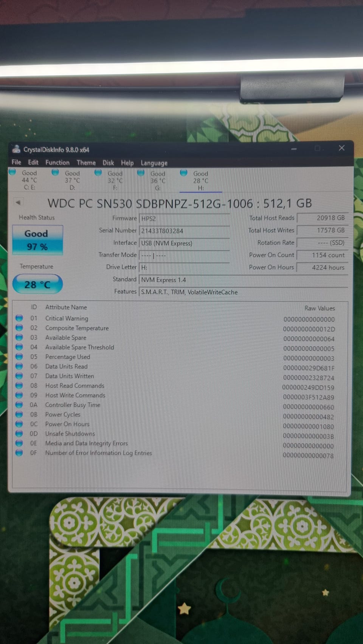The image size is (363, 644).
Task: Open the Edit menu
Action: [33, 162]
